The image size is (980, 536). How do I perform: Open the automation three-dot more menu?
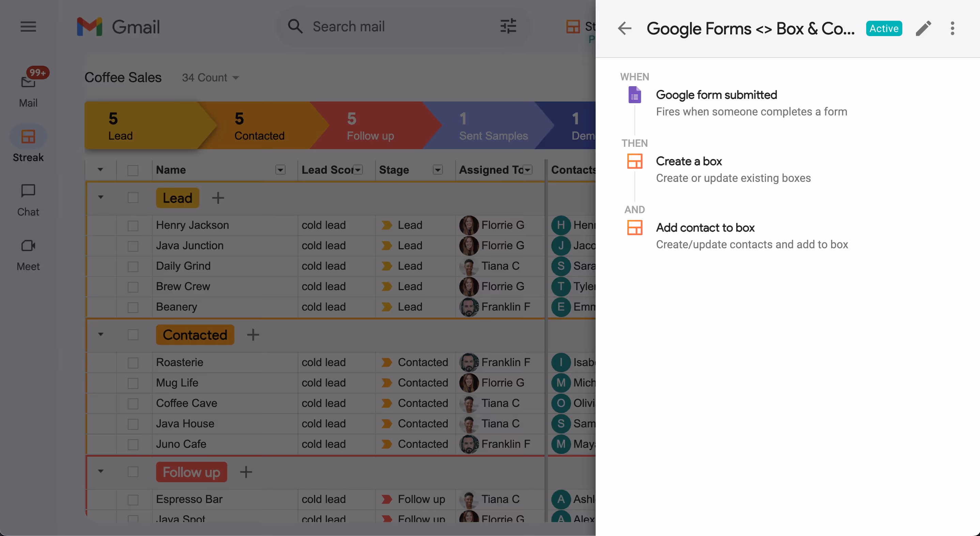tap(952, 29)
